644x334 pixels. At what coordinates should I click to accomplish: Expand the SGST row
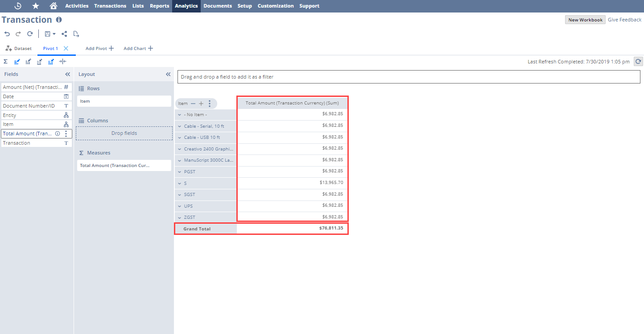coord(179,195)
